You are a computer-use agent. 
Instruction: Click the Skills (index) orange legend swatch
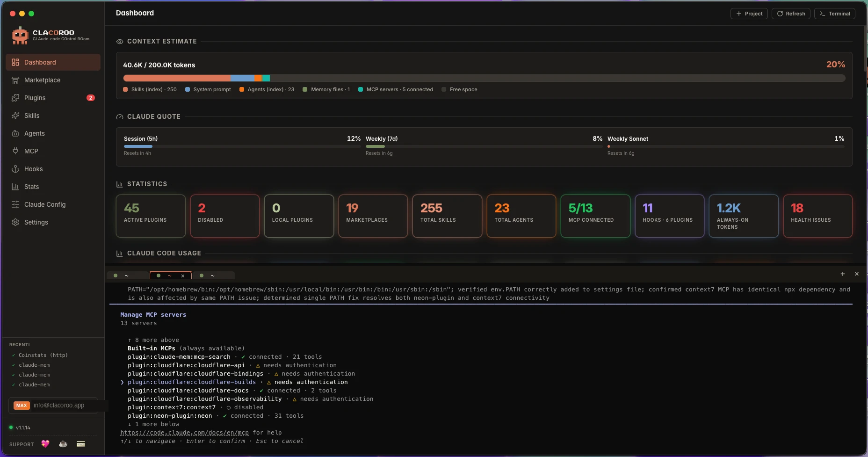tap(125, 89)
